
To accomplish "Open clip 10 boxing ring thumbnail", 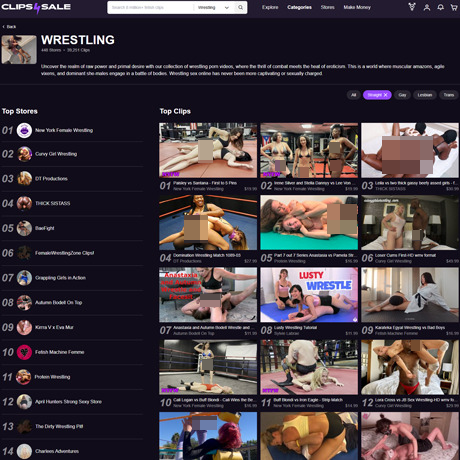I will [208, 367].
